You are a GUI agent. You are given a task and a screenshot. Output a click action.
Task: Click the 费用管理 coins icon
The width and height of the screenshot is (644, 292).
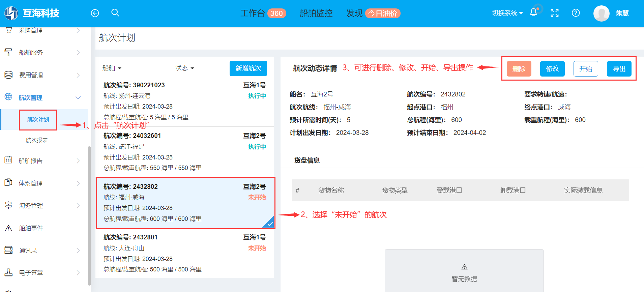pyautogui.click(x=8, y=75)
